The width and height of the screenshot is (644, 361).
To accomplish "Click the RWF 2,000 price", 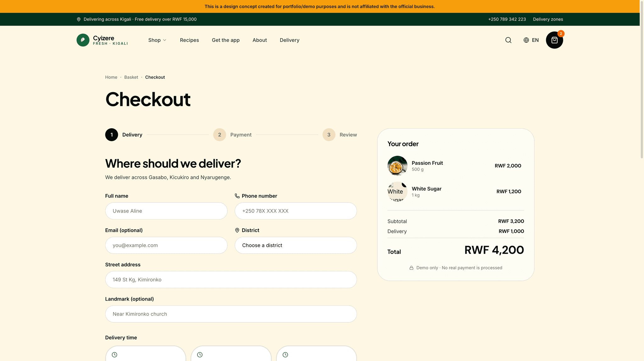I will point(508,166).
